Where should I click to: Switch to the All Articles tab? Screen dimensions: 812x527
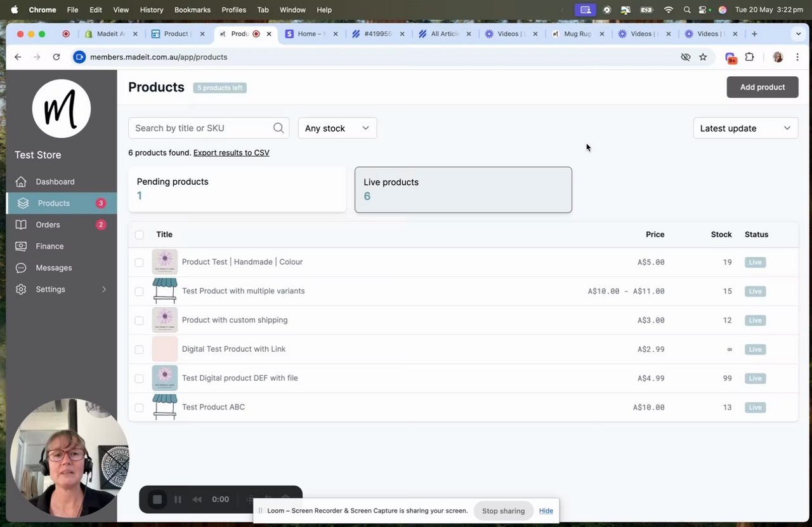446,34
